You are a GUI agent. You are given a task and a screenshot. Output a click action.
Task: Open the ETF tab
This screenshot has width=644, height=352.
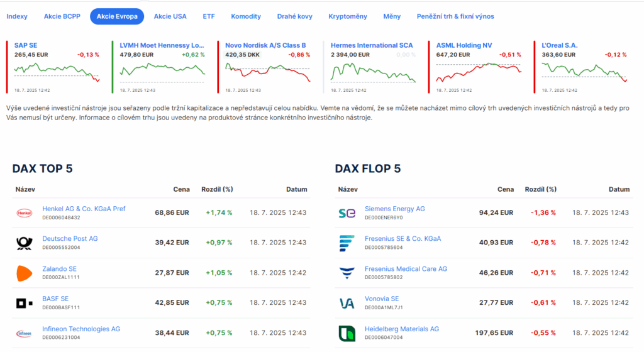point(209,16)
